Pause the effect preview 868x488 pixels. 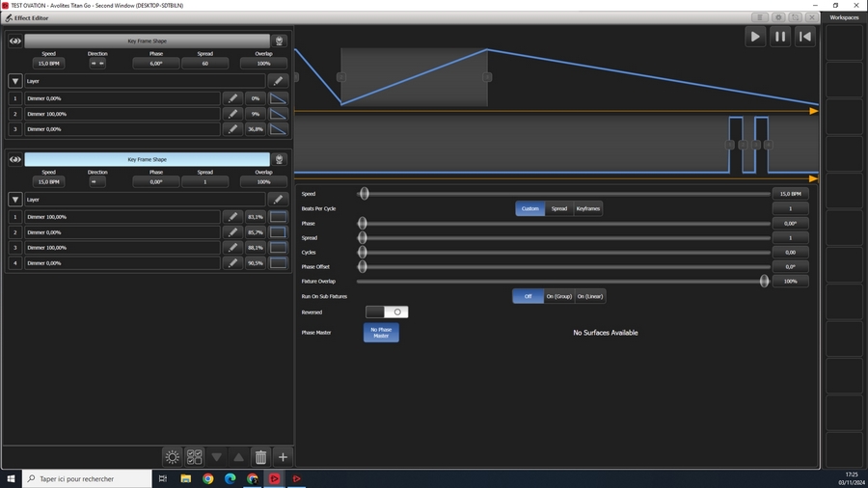(780, 37)
